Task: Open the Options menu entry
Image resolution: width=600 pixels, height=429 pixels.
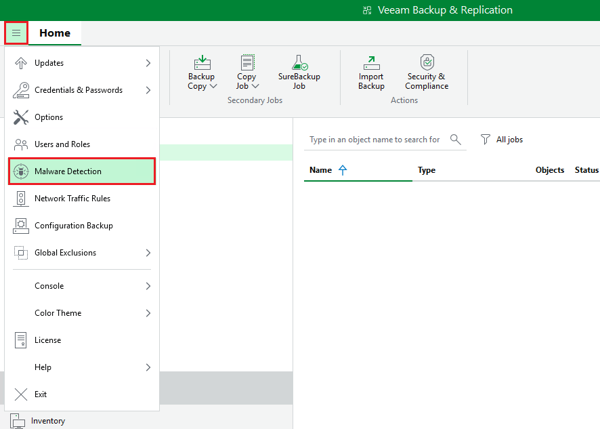Action: click(x=82, y=117)
